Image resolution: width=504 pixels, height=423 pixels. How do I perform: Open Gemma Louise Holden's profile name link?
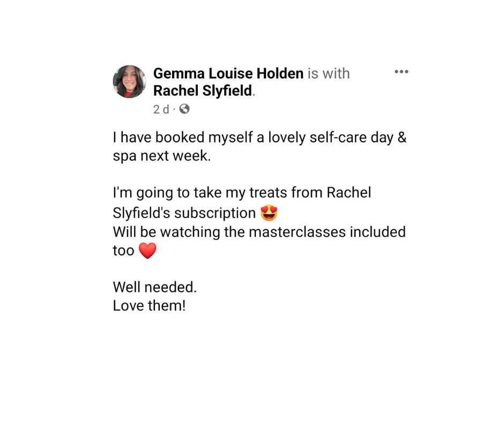click(x=228, y=74)
